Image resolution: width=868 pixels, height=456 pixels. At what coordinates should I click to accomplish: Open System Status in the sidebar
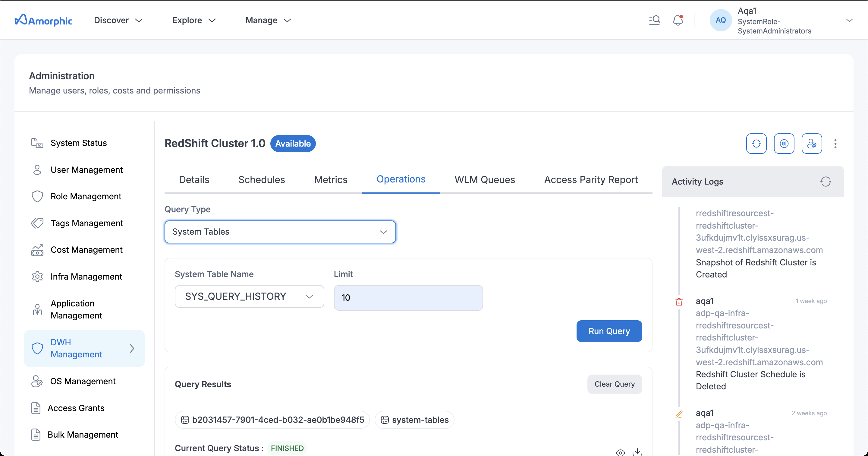tap(78, 143)
